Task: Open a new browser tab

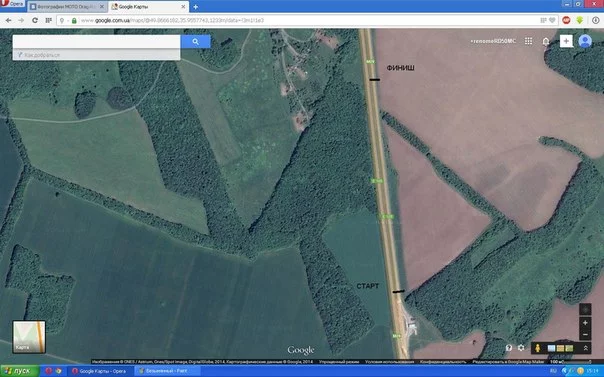Action: (196, 7)
